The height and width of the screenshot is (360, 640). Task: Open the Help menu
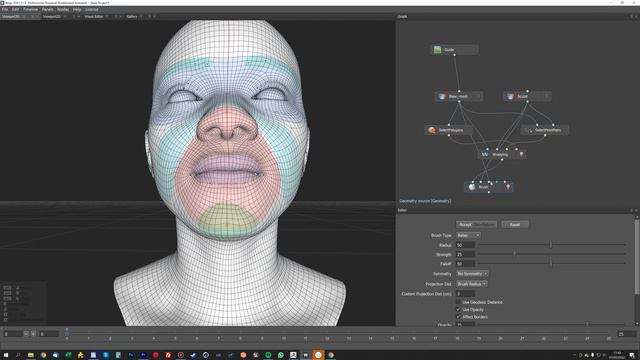pos(77,9)
